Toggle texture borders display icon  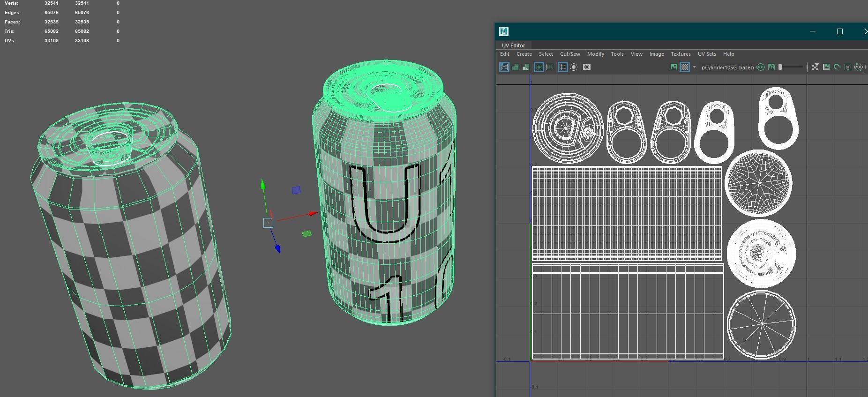click(539, 67)
